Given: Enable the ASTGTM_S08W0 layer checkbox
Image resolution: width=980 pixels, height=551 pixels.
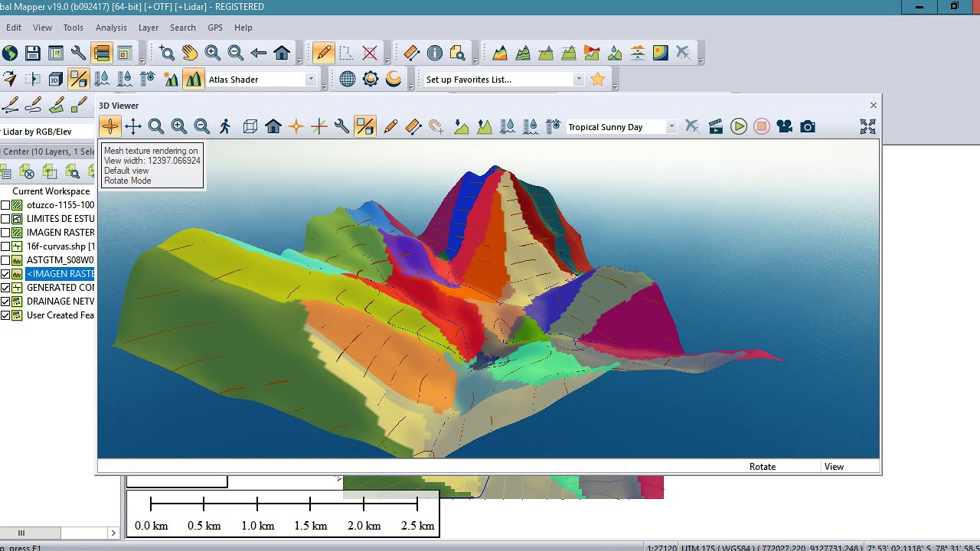Looking at the screenshot, I should pos(5,260).
